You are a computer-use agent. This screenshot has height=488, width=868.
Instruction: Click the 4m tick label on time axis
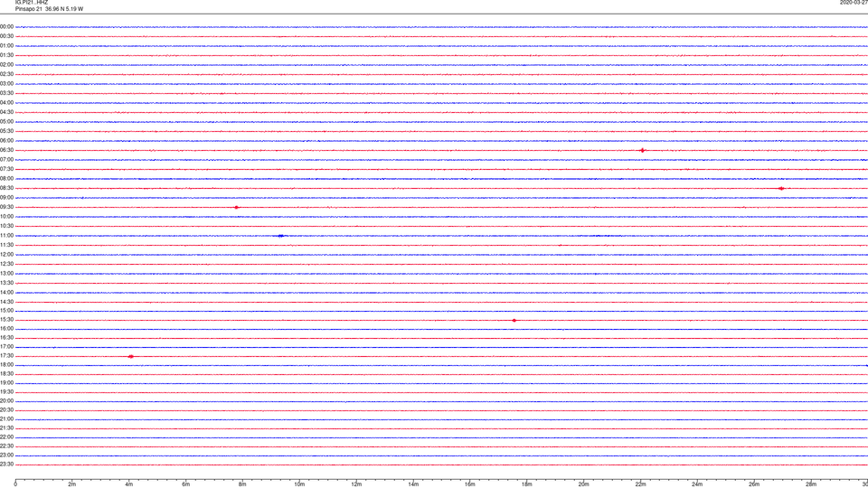point(129,484)
